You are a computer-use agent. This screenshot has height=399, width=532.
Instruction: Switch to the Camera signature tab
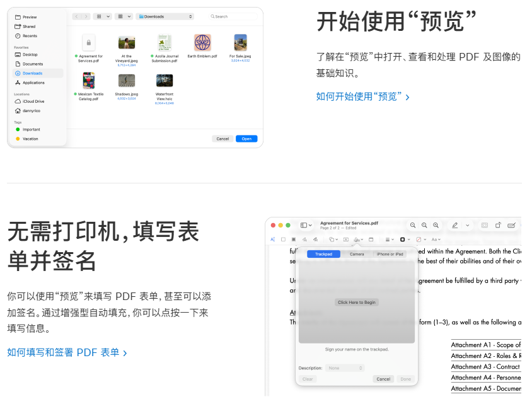[357, 254]
